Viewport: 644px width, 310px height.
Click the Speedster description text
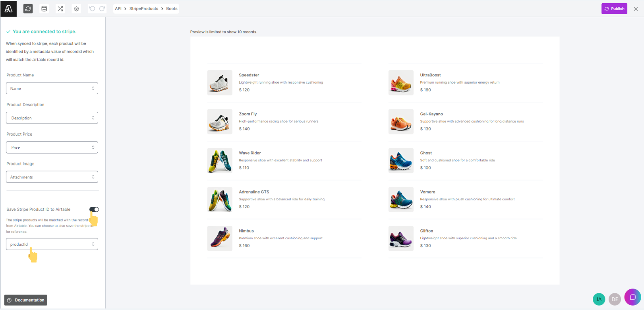pos(281,82)
